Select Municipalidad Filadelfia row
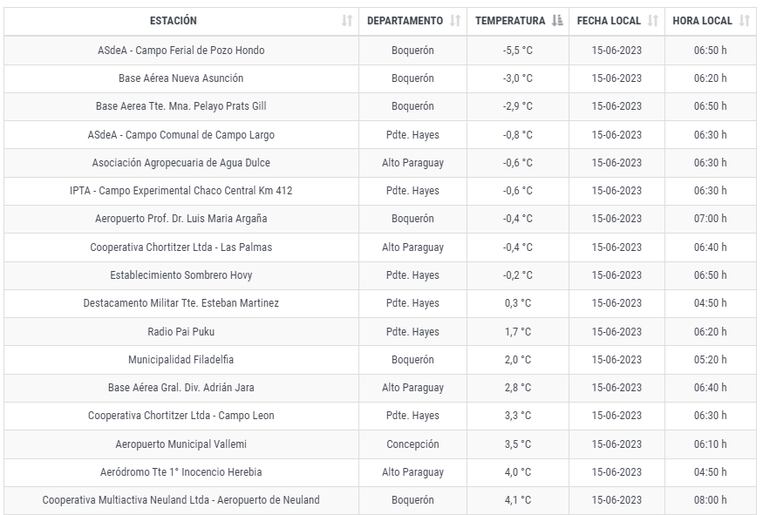770x515 pixels. 181,359
